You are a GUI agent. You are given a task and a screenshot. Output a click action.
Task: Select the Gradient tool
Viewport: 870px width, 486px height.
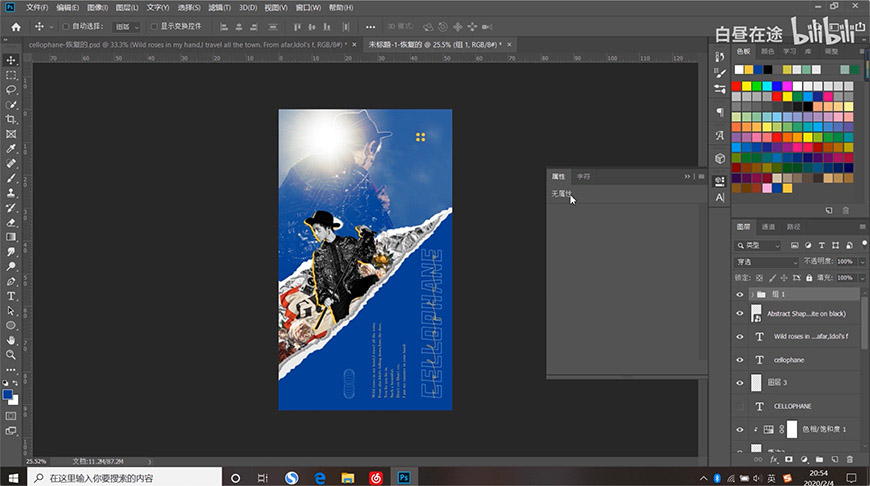click(11, 237)
